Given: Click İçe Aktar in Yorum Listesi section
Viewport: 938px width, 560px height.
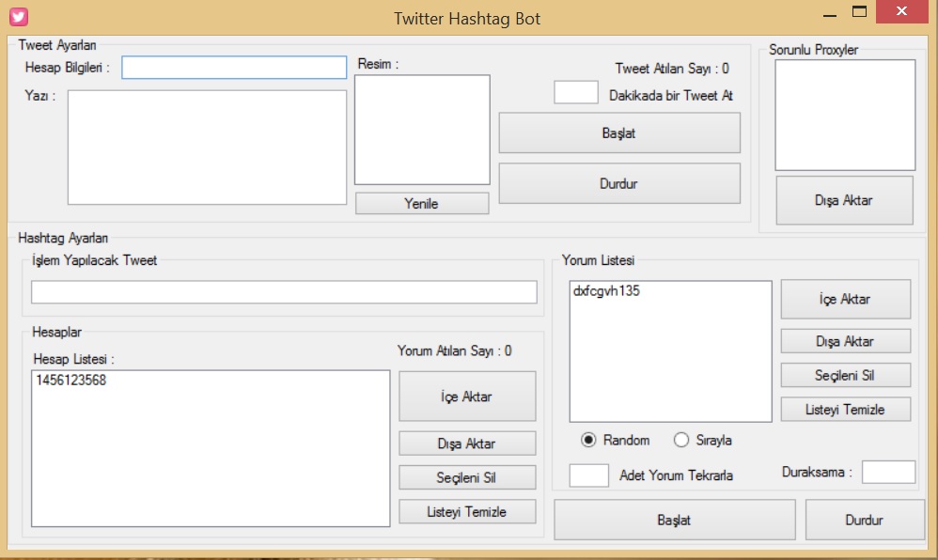Looking at the screenshot, I should [846, 299].
